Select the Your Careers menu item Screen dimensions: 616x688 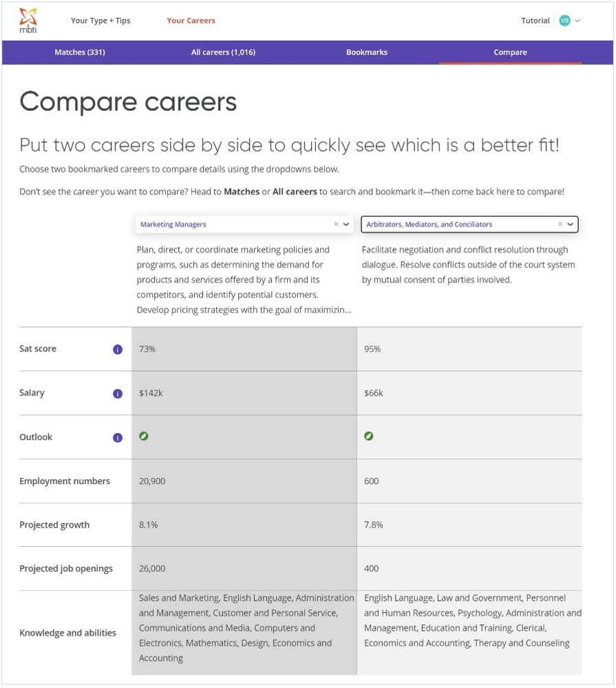coord(191,20)
